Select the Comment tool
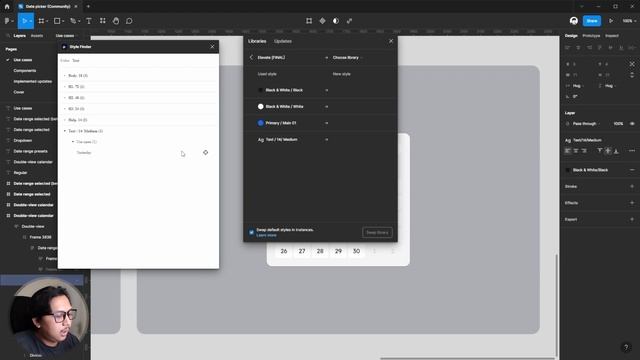The height and width of the screenshot is (360, 640). pyautogui.click(x=129, y=21)
